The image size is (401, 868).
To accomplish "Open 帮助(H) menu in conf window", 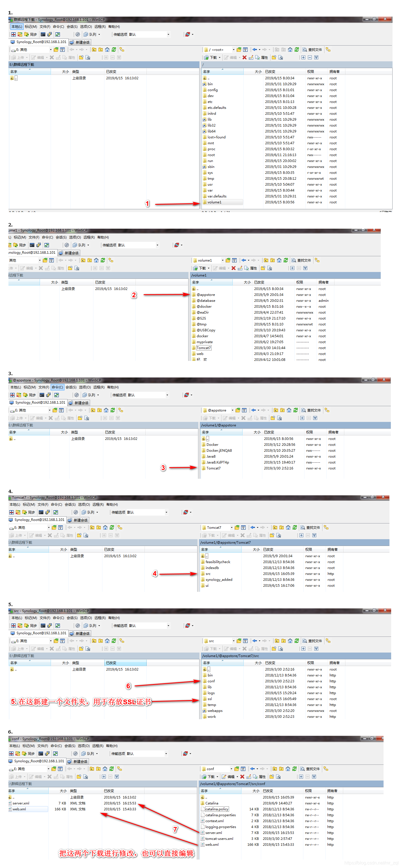I will pyautogui.click(x=111, y=746).
